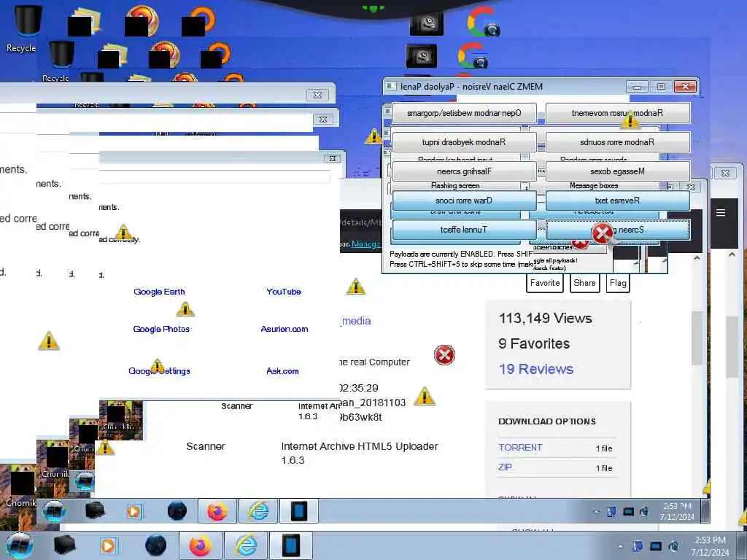Open the Windows Start orb on bottom taskbar
Image resolution: width=747 pixels, height=560 pixels.
19,545
